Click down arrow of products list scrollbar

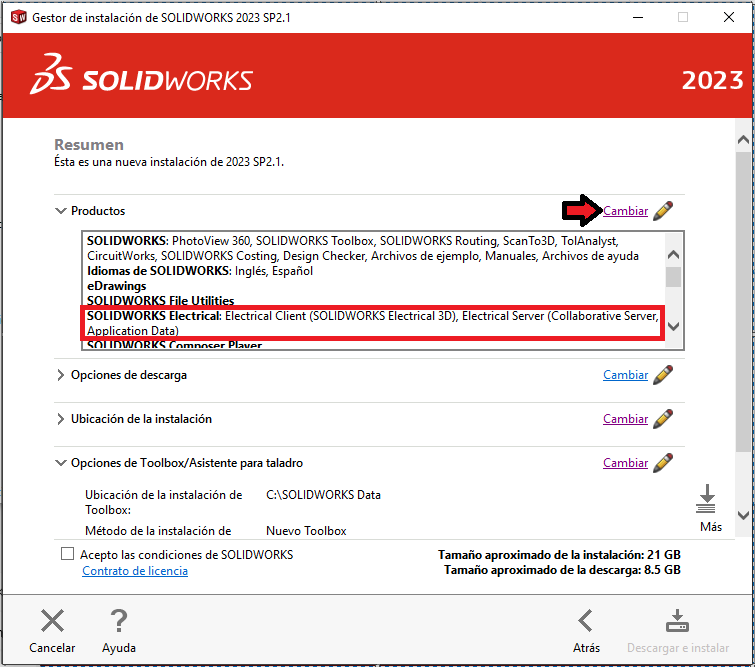674,326
